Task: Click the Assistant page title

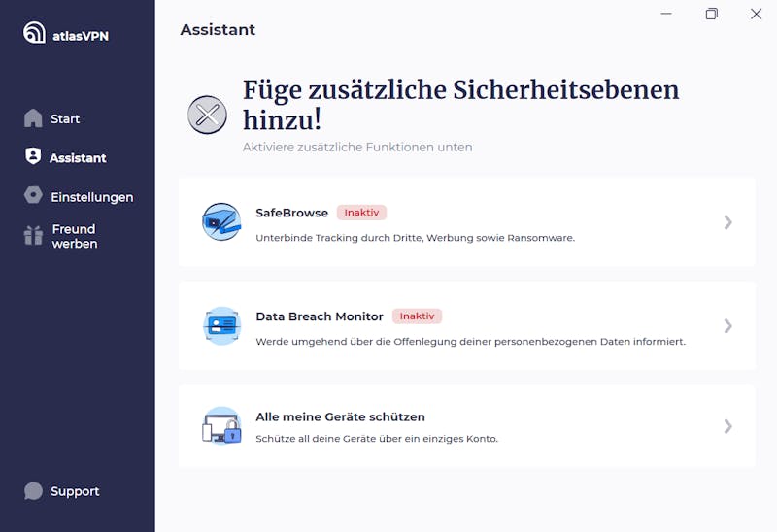Action: [x=218, y=30]
